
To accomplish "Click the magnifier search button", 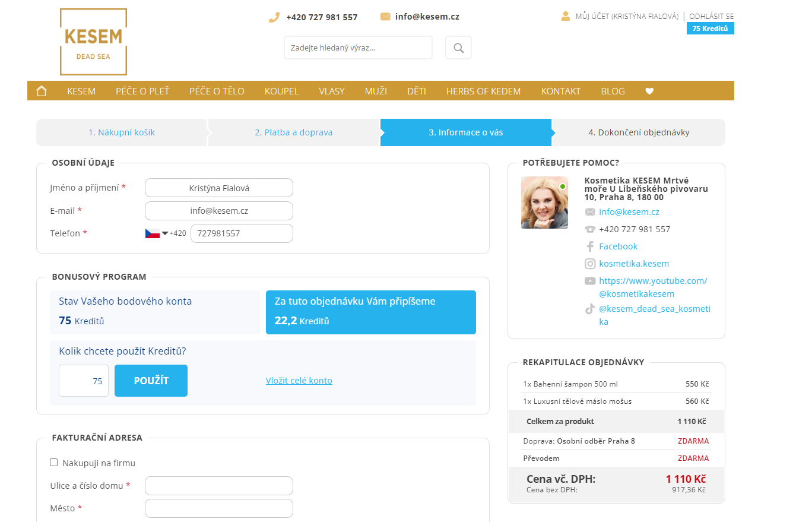I will tap(458, 48).
